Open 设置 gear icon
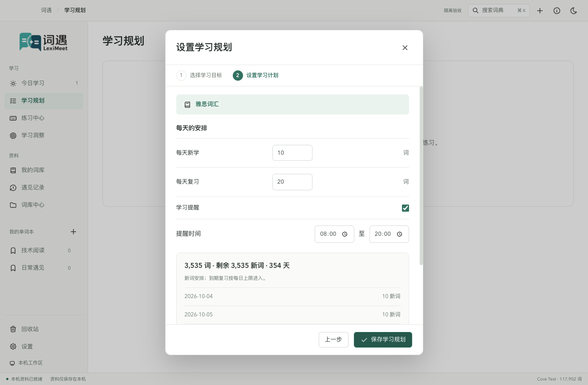588x385 pixels. tap(13, 347)
